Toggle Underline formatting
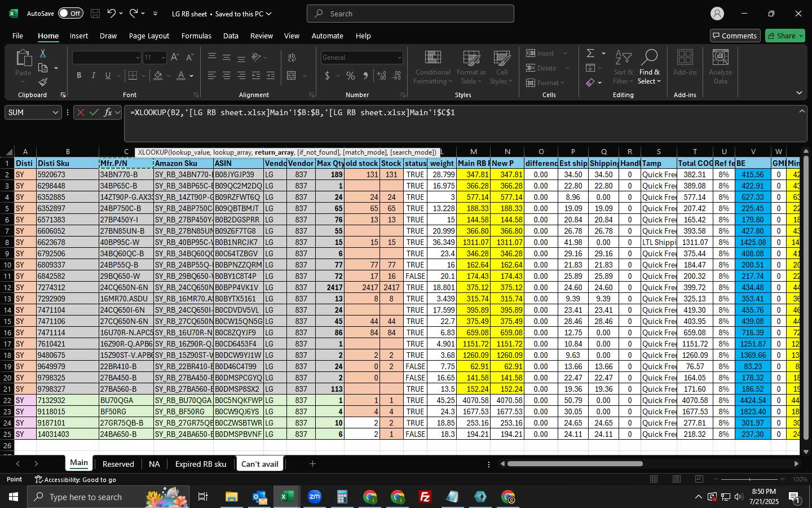Image resolution: width=812 pixels, height=508 pixels. [x=108, y=76]
